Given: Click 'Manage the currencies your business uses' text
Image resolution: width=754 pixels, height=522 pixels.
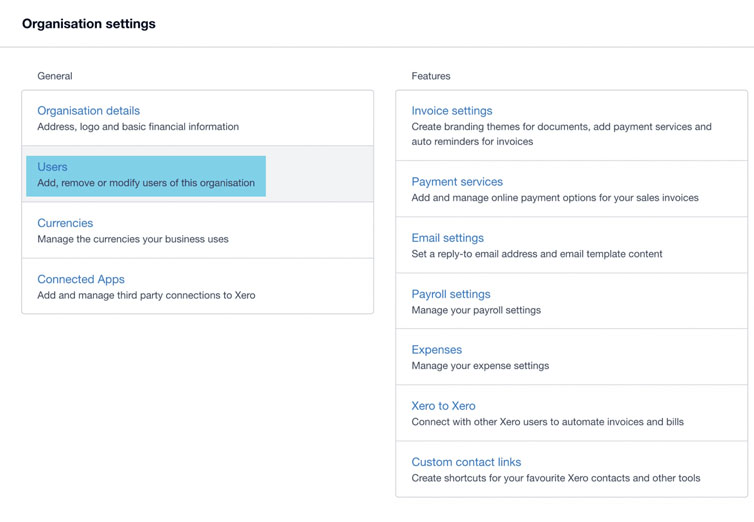Looking at the screenshot, I should pyautogui.click(x=133, y=239).
